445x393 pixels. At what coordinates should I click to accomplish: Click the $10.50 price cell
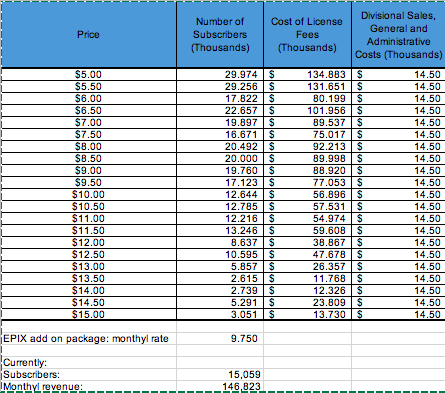(x=89, y=207)
